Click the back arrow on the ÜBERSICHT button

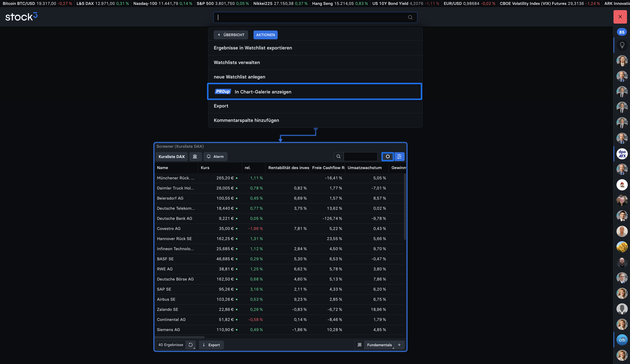pos(219,35)
